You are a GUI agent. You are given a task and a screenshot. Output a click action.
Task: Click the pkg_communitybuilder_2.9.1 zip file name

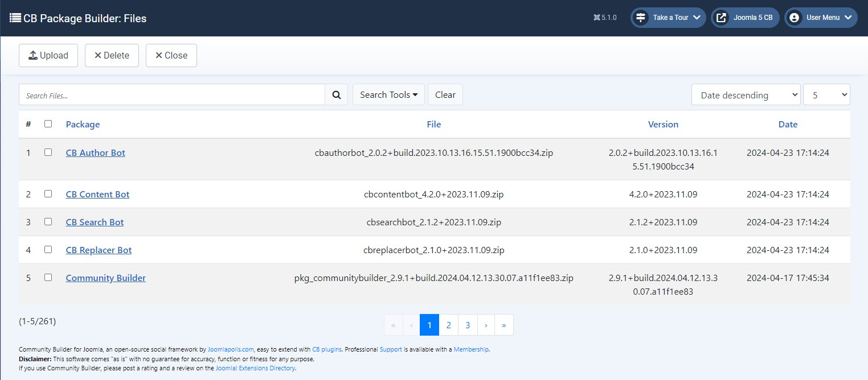(434, 278)
